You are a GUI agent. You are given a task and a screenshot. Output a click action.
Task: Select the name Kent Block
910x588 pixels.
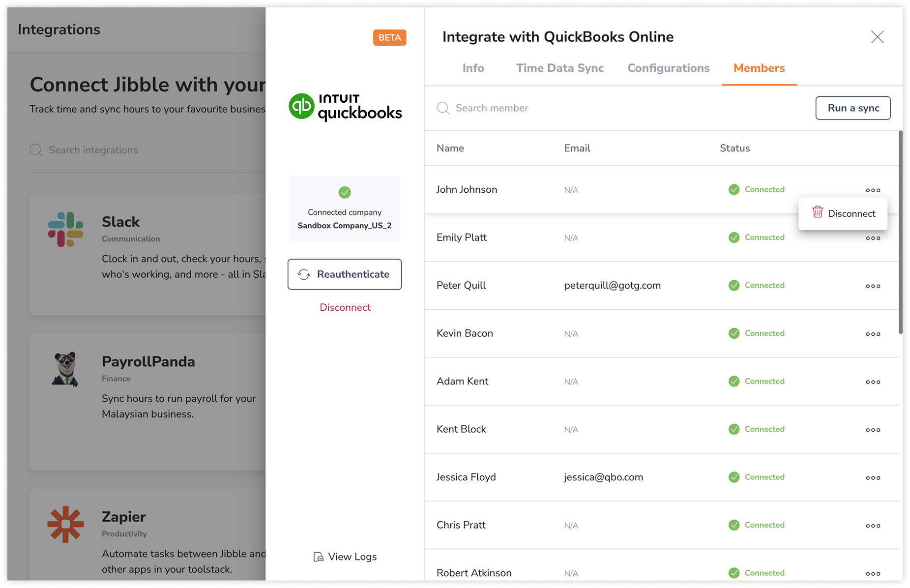(x=461, y=429)
